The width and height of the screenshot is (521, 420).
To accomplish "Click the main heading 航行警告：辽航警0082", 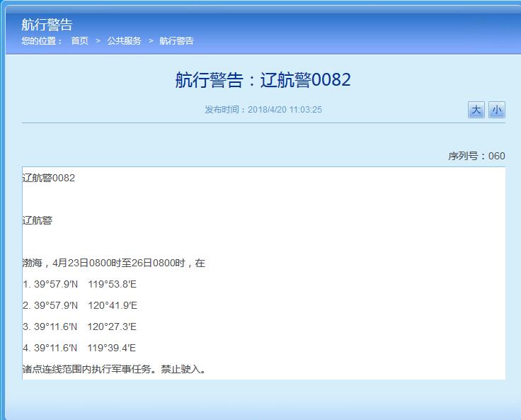I will click(x=263, y=80).
